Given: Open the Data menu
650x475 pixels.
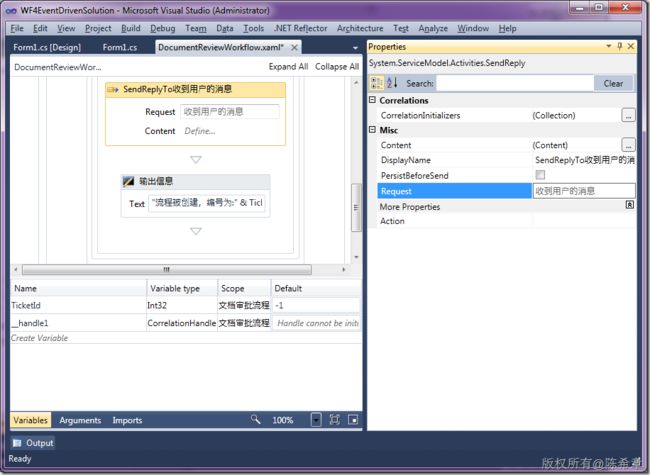Looking at the screenshot, I should click(225, 28).
